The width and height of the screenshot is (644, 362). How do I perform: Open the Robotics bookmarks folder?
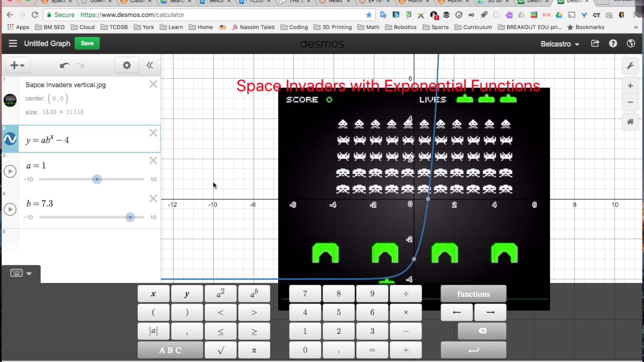tap(400, 27)
